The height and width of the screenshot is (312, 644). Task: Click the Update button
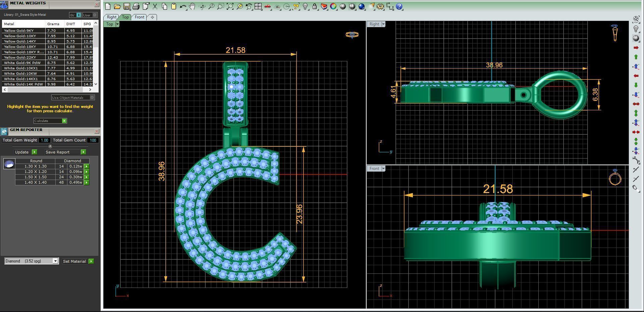click(26, 152)
